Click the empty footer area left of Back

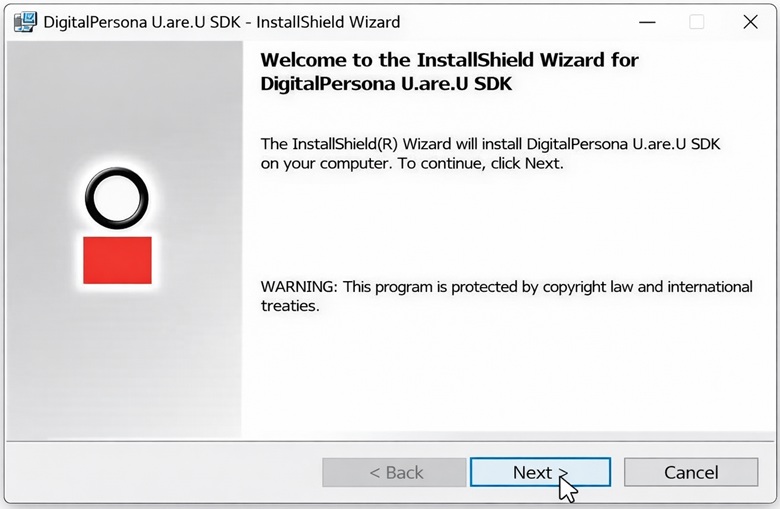[x=160, y=472]
